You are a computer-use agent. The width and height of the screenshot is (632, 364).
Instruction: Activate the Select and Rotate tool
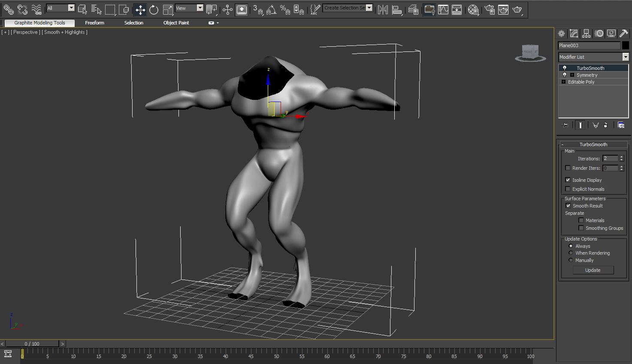[x=154, y=9]
